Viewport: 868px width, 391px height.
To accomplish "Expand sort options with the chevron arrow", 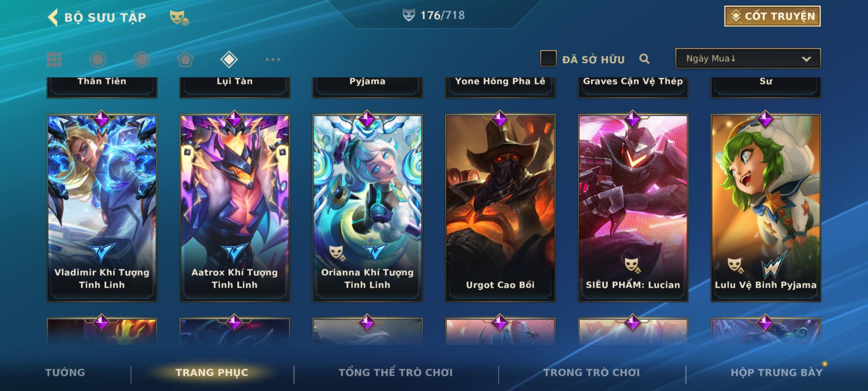I will click(x=806, y=59).
